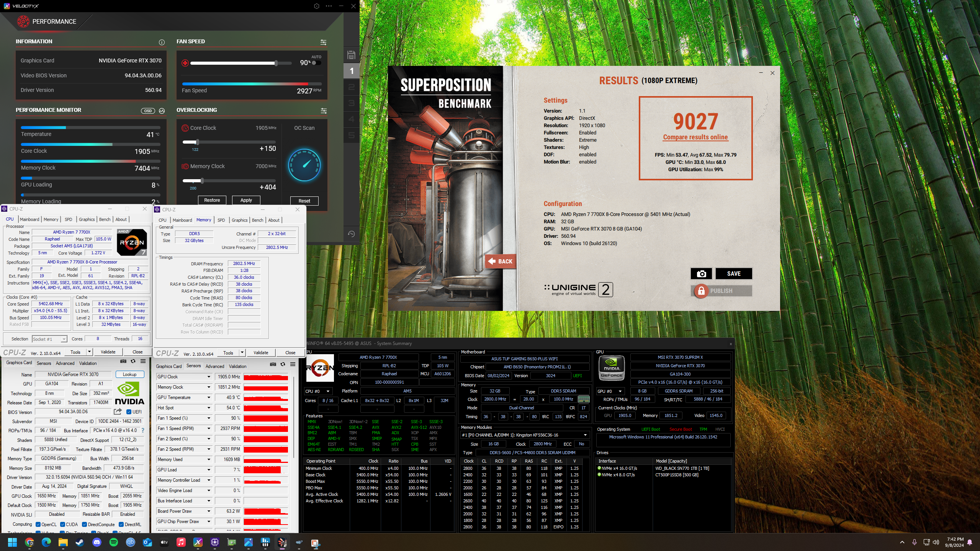Toggle the AUTO fan speed switch
Screen dimensions: 980x551
click(x=316, y=63)
